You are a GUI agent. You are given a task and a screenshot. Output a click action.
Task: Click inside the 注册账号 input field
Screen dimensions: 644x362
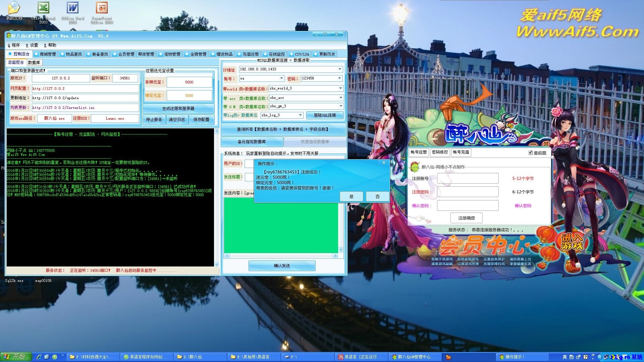pyautogui.click(x=468, y=178)
